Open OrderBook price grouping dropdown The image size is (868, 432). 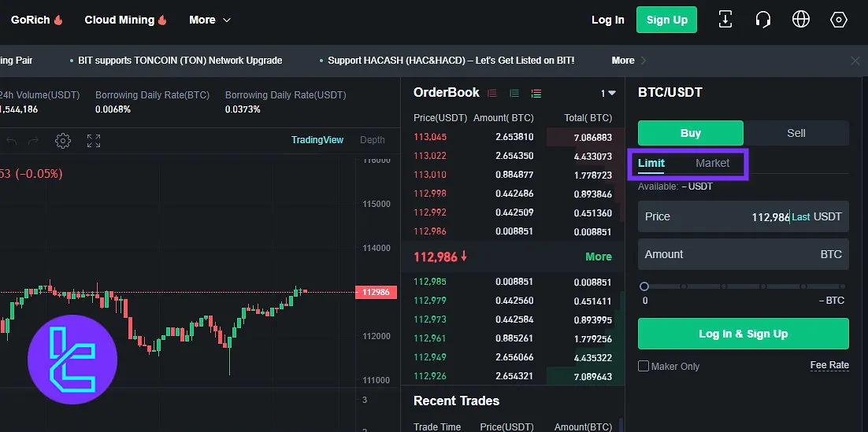[x=608, y=93]
